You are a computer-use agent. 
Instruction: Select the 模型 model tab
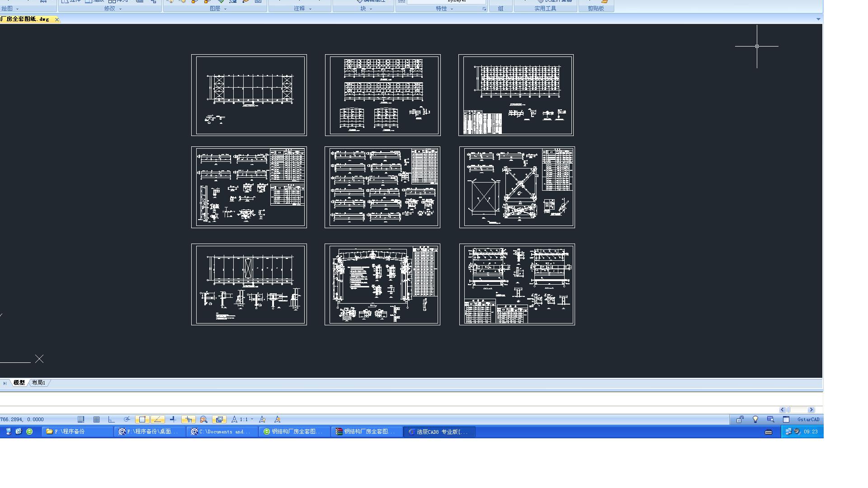pos(19,383)
